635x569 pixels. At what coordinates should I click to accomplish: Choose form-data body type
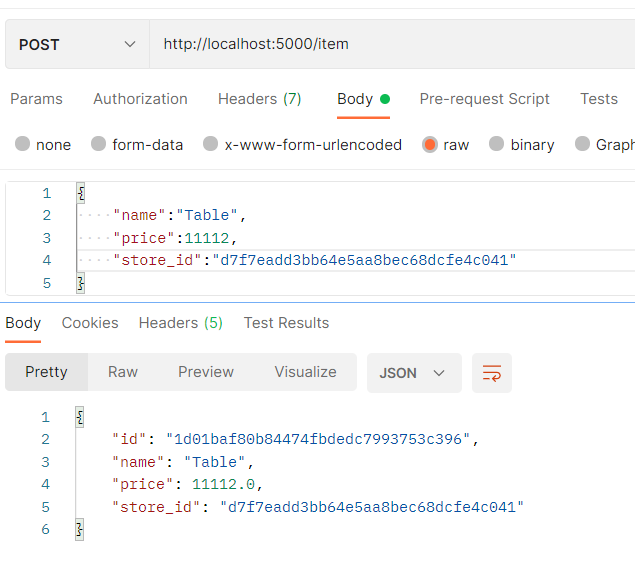(x=137, y=145)
